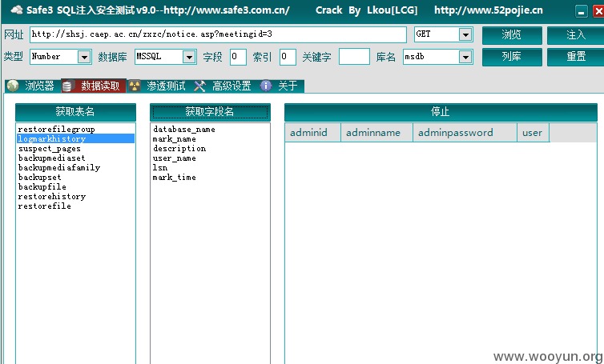Click the 列库 list databases button

[512, 57]
